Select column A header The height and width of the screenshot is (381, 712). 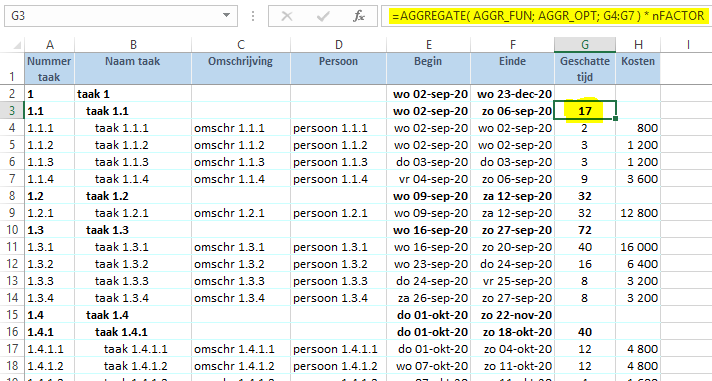[x=49, y=45]
